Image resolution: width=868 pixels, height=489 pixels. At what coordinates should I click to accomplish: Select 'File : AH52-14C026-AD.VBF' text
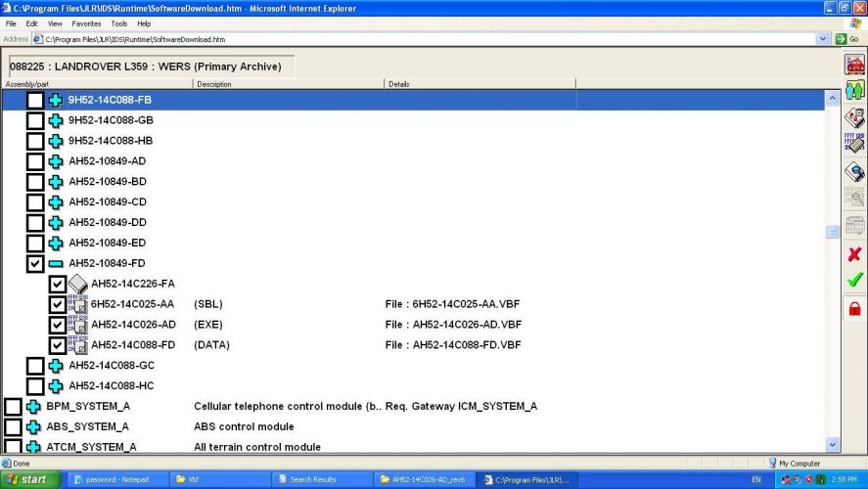click(x=453, y=325)
